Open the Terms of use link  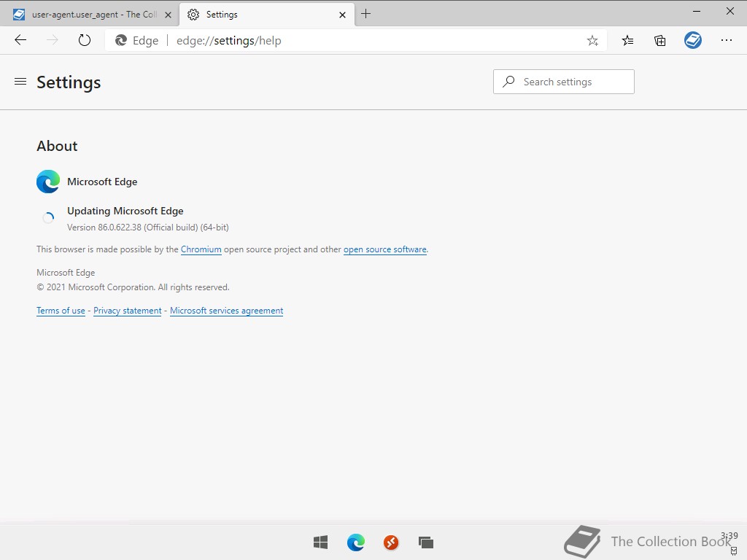[61, 311]
